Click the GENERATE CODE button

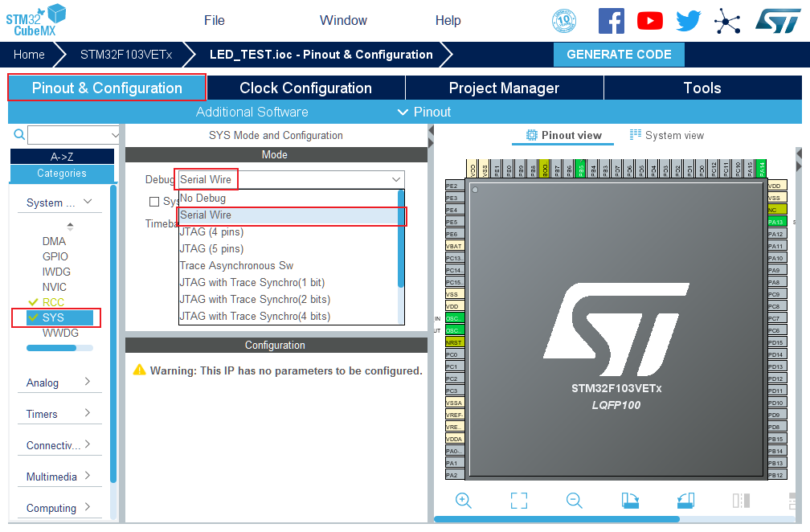619,55
